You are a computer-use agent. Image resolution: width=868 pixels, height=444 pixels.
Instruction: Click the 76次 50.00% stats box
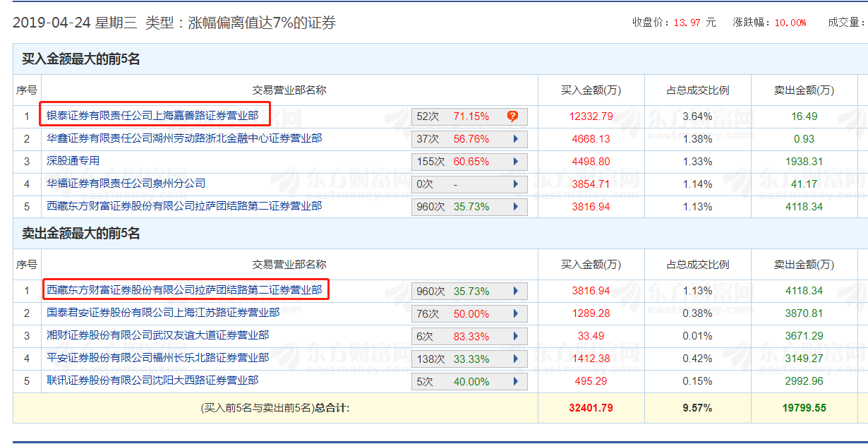point(469,313)
